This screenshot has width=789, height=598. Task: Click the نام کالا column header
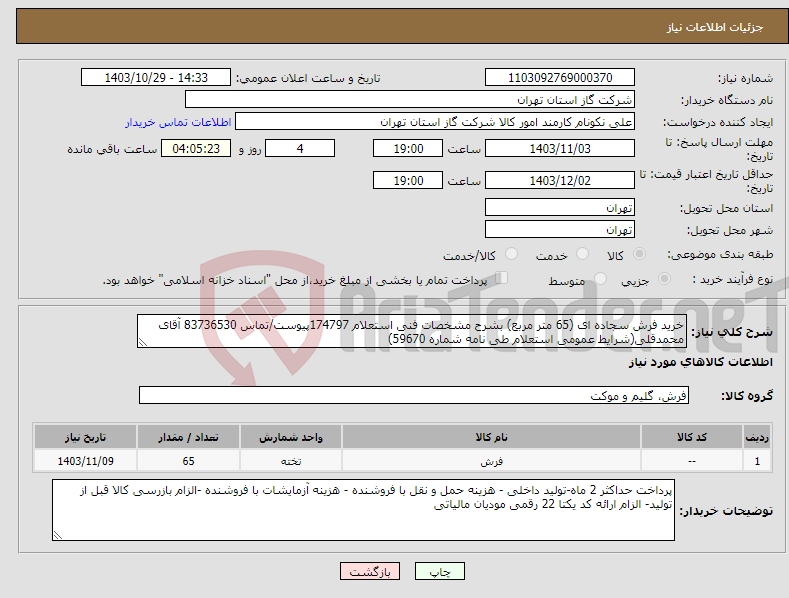coord(491,437)
